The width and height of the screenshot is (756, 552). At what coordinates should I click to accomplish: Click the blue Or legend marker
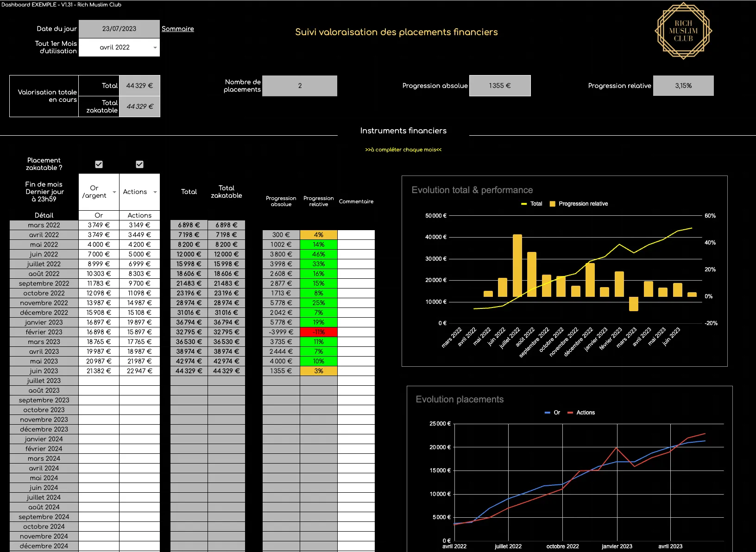coord(548,413)
